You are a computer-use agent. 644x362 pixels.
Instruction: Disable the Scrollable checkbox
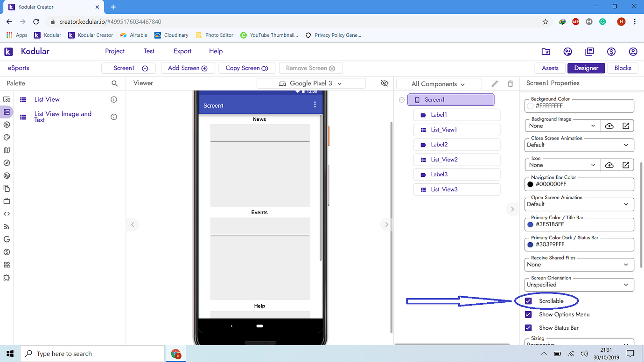coord(528,300)
